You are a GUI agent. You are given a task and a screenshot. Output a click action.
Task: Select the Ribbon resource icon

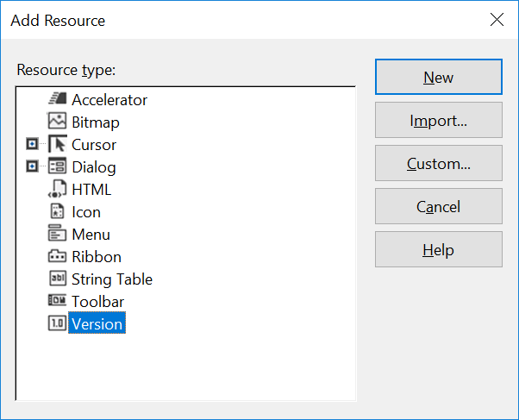click(x=57, y=256)
